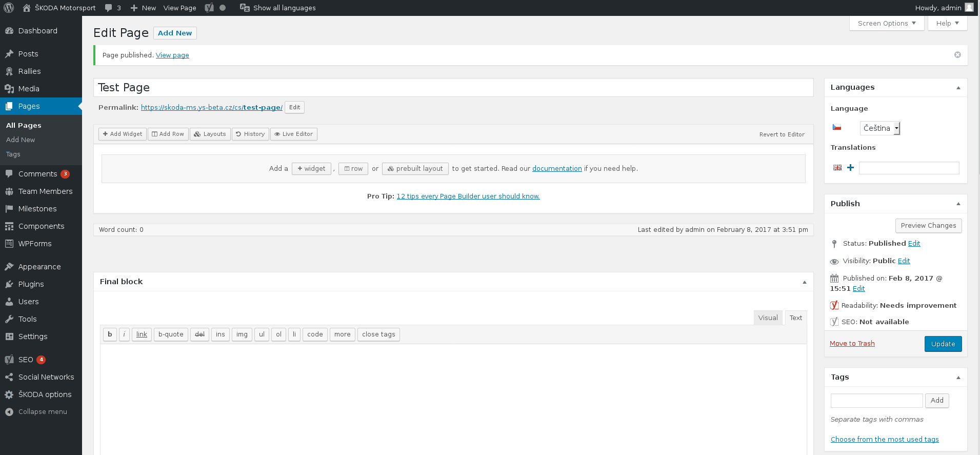Click the Yoast SEO icon in admin bar
980x455 pixels.
(x=209, y=8)
